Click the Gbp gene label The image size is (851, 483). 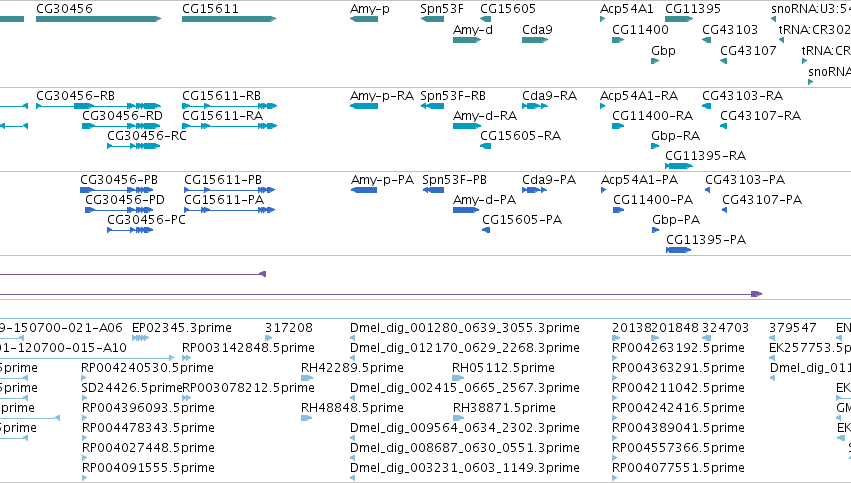(663, 51)
